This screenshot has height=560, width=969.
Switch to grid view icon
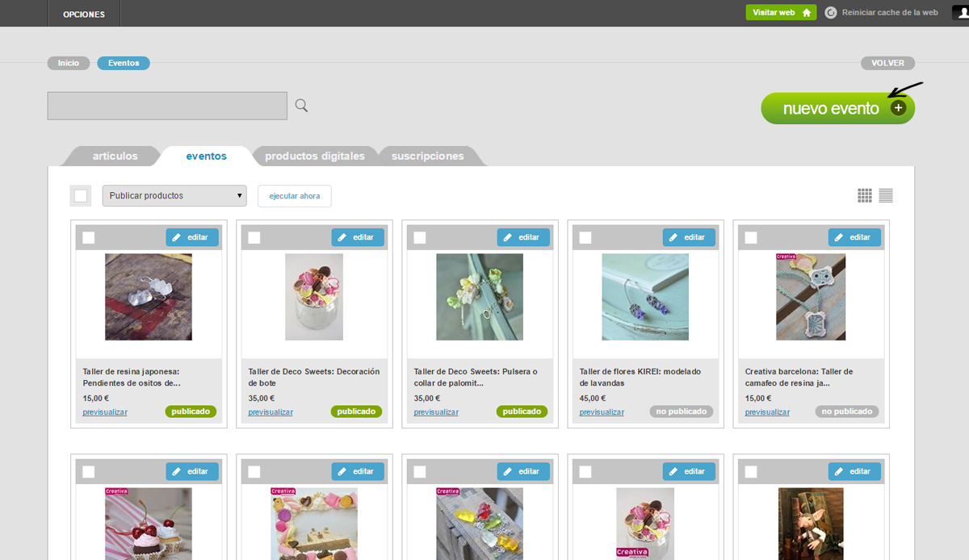tap(865, 195)
